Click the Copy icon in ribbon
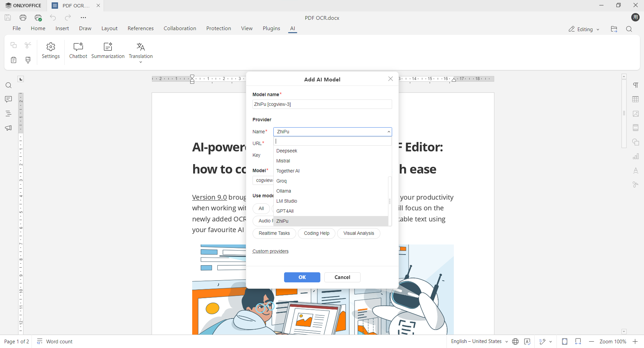This screenshot has height=348, width=644. (13, 45)
